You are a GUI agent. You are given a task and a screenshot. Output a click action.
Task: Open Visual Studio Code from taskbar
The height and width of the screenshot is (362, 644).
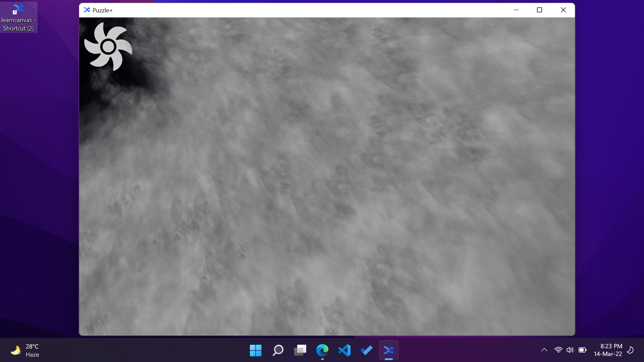click(344, 350)
